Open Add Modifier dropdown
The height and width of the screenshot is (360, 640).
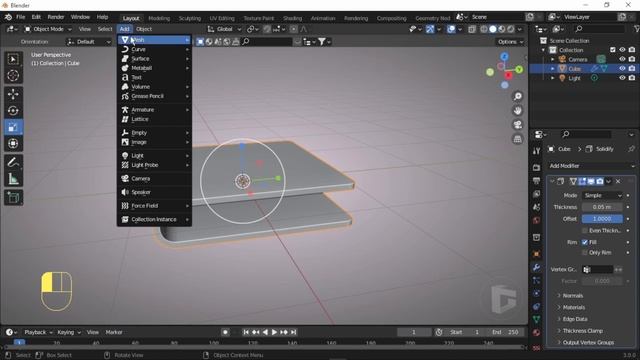pyautogui.click(x=591, y=166)
